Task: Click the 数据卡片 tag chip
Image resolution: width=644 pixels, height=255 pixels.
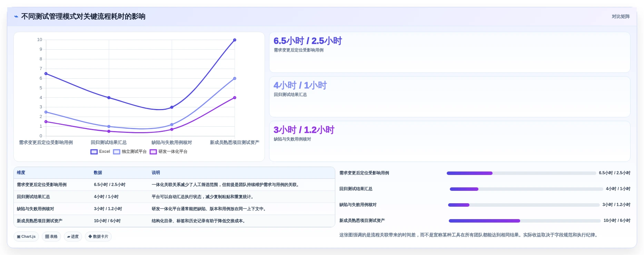Action: [98, 237]
